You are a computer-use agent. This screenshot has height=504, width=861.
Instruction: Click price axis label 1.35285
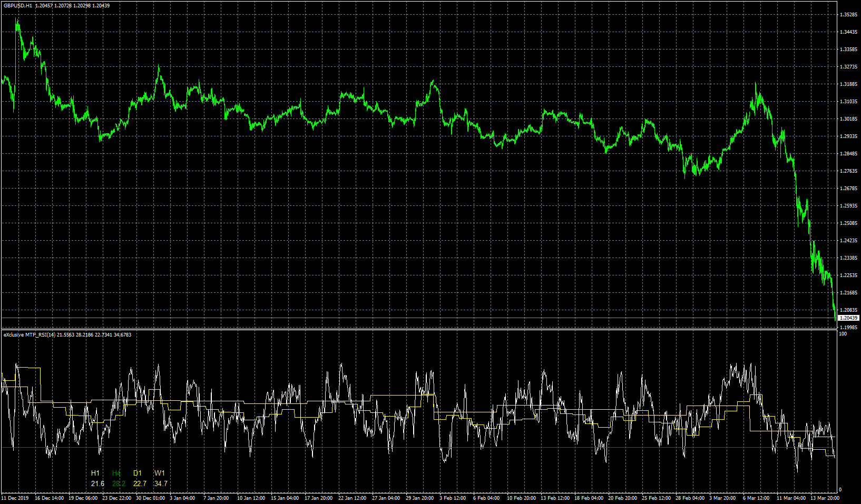847,15
